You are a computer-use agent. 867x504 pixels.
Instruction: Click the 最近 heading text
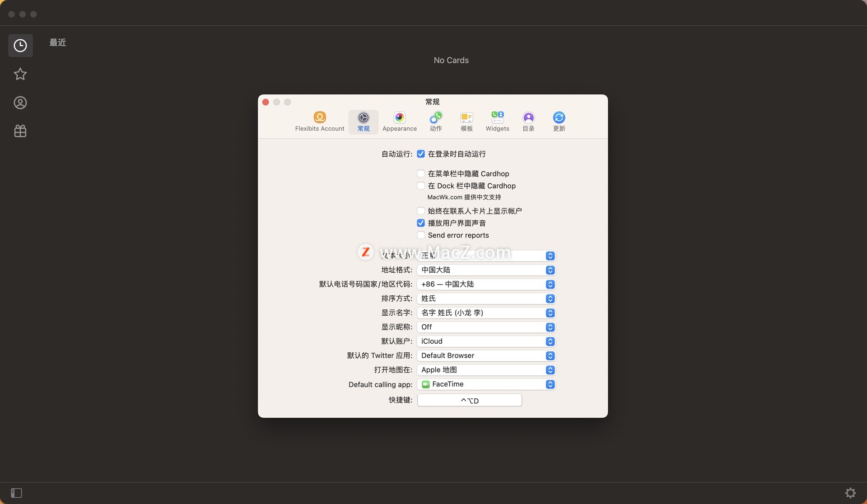[x=58, y=42]
